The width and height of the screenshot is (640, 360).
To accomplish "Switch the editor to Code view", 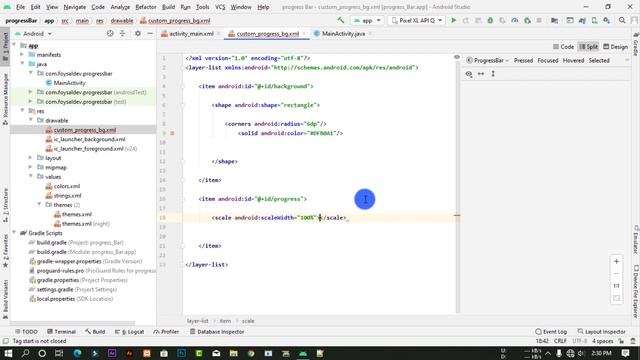I will click(x=563, y=47).
